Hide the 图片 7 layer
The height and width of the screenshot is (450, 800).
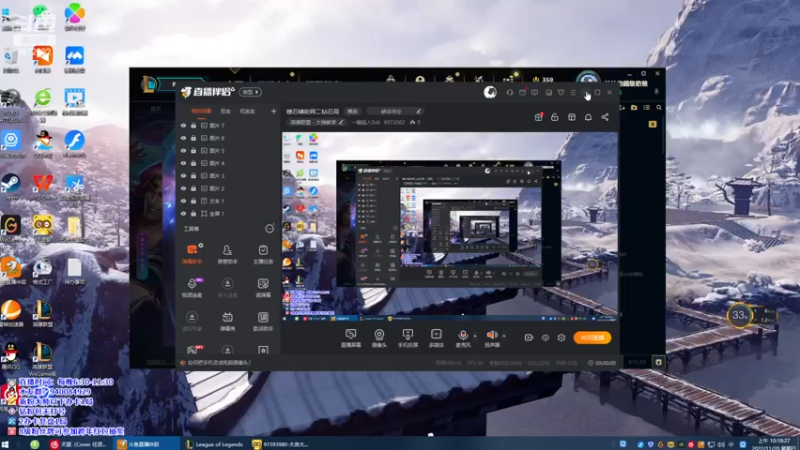tap(183, 126)
